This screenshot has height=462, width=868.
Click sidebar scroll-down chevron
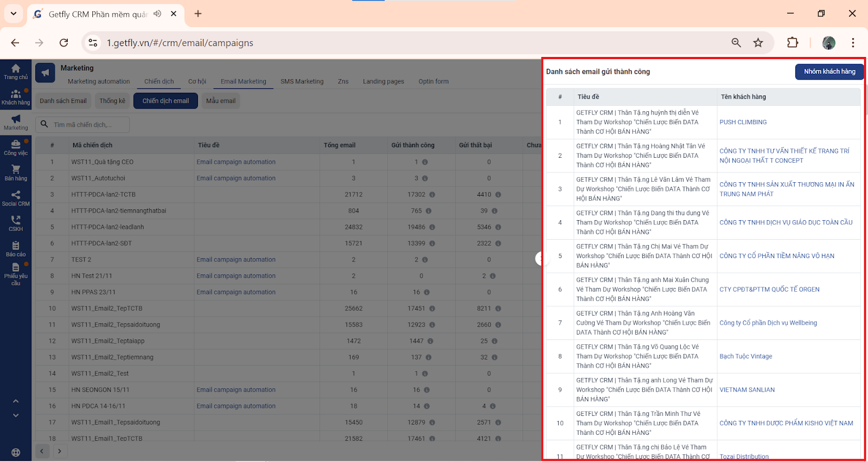[16, 415]
